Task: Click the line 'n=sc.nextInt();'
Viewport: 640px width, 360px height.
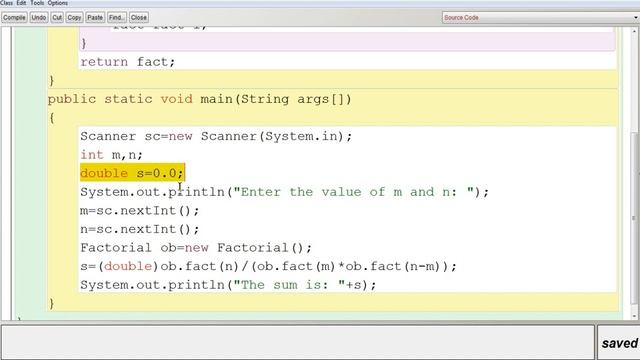Action: tap(140, 229)
